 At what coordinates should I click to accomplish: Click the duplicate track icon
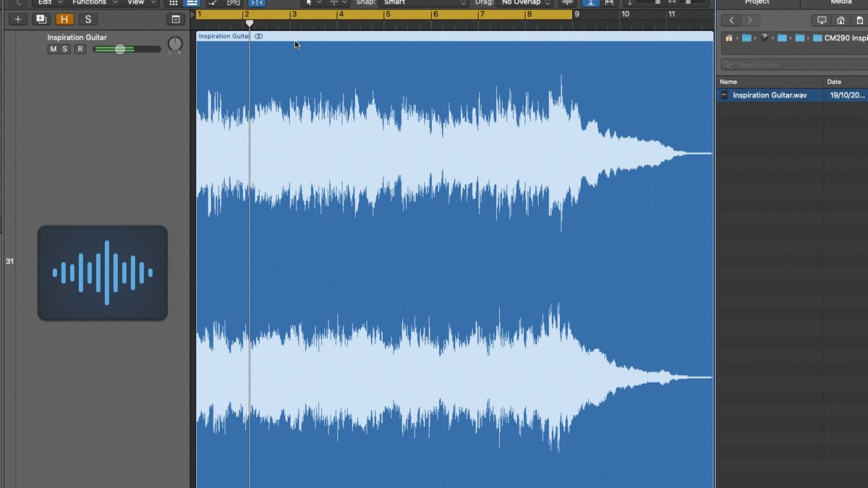tap(41, 19)
